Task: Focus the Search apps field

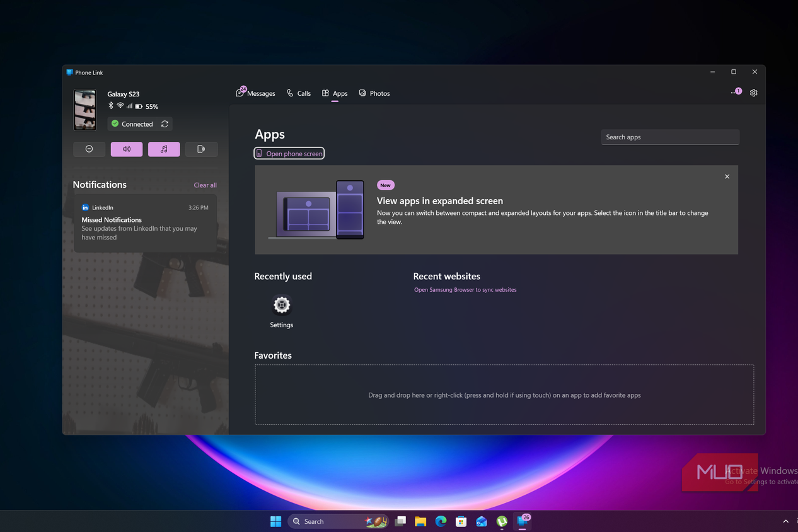Action: [670, 137]
